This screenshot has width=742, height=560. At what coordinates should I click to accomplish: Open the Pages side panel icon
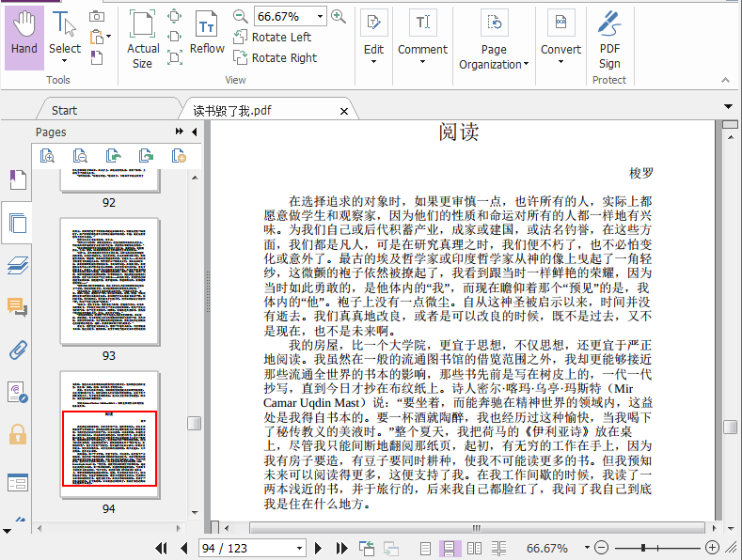click(18, 223)
